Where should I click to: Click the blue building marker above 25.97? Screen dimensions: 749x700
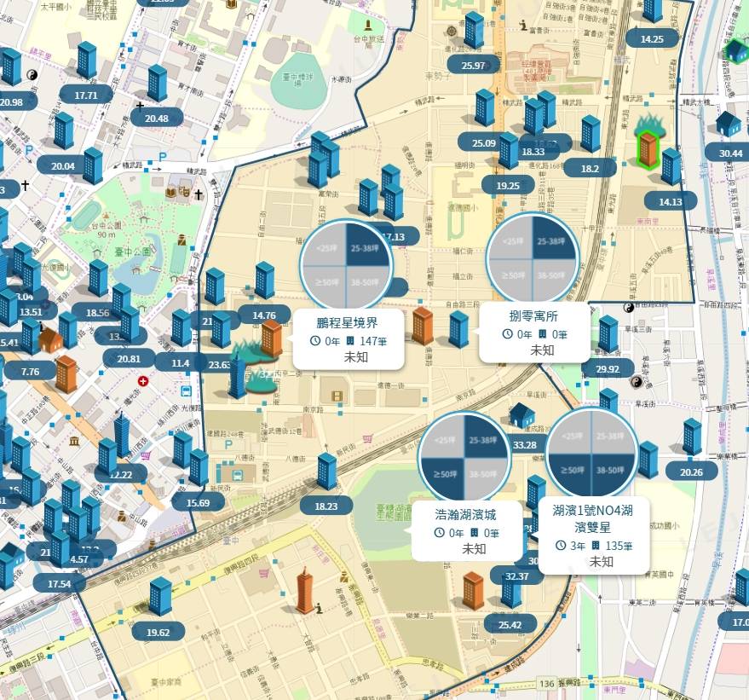(474, 30)
